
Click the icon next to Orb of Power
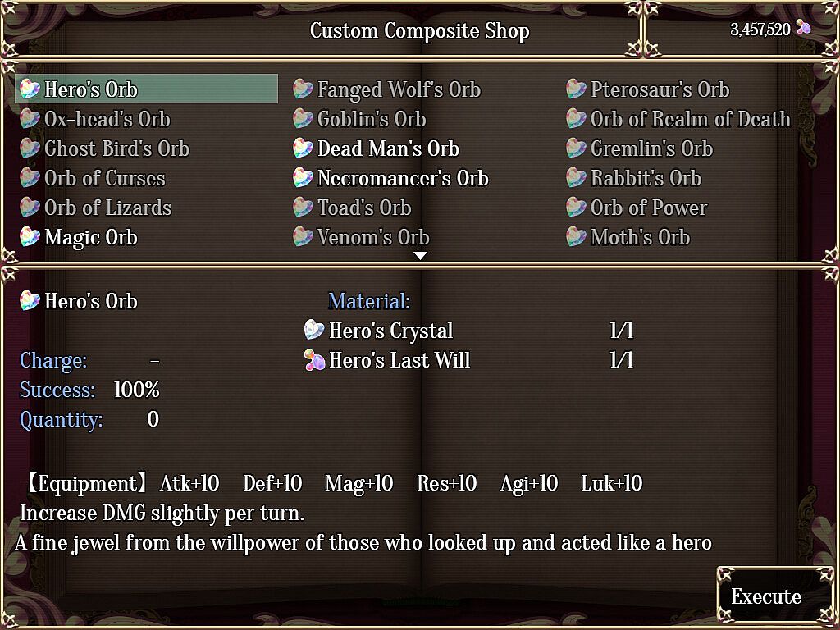[x=577, y=208]
